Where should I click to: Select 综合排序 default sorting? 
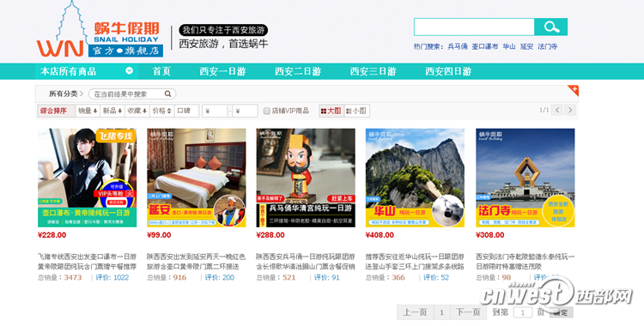(57, 111)
